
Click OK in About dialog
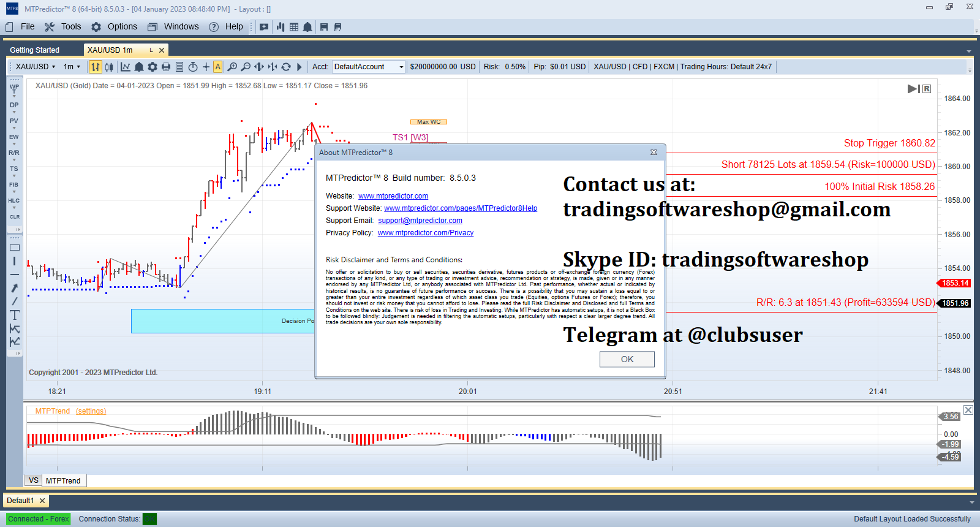(x=627, y=359)
